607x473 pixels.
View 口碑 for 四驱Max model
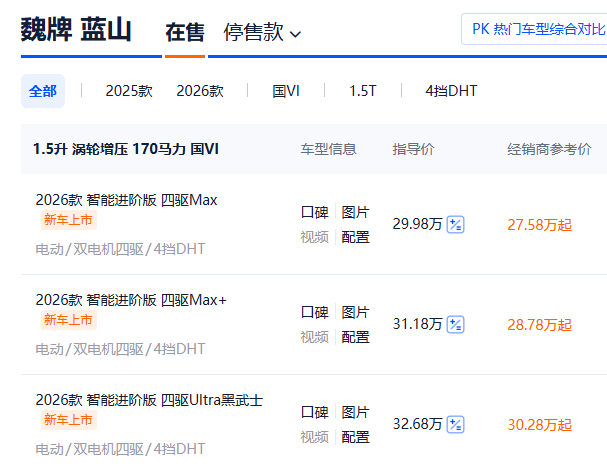[x=314, y=212]
